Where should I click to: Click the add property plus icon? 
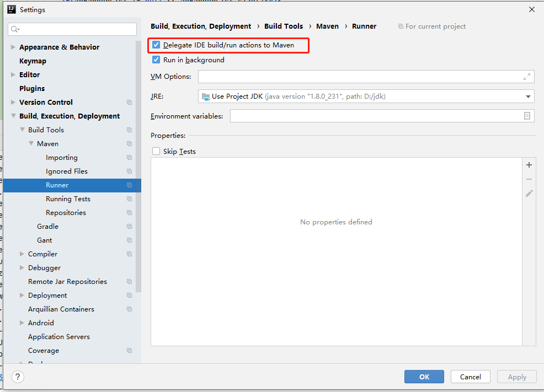pyautogui.click(x=529, y=165)
